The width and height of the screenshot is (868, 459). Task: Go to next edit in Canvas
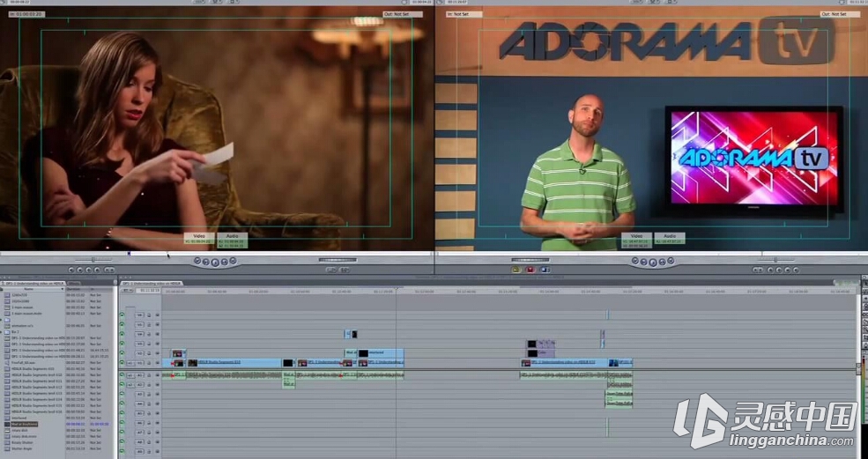tap(671, 260)
